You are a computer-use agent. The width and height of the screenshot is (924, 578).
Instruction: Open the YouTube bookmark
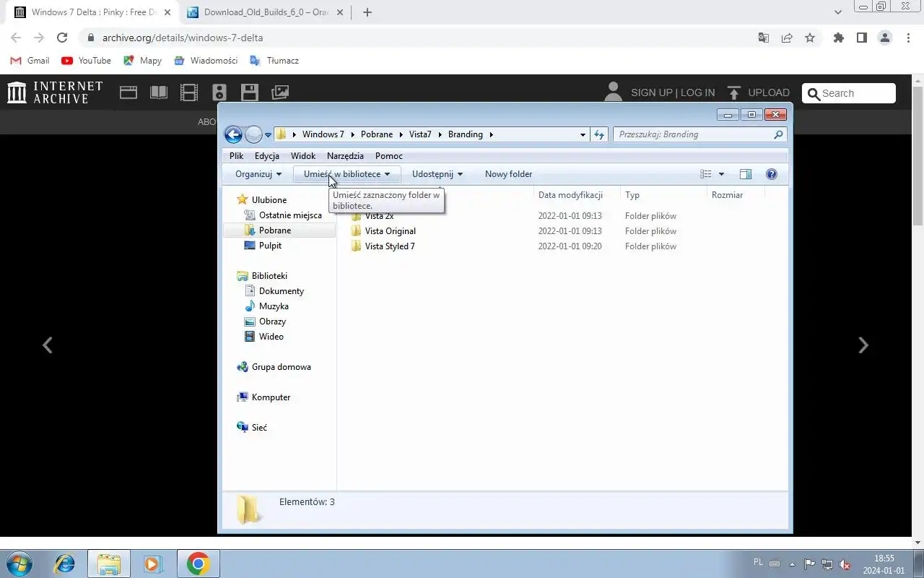pos(87,61)
